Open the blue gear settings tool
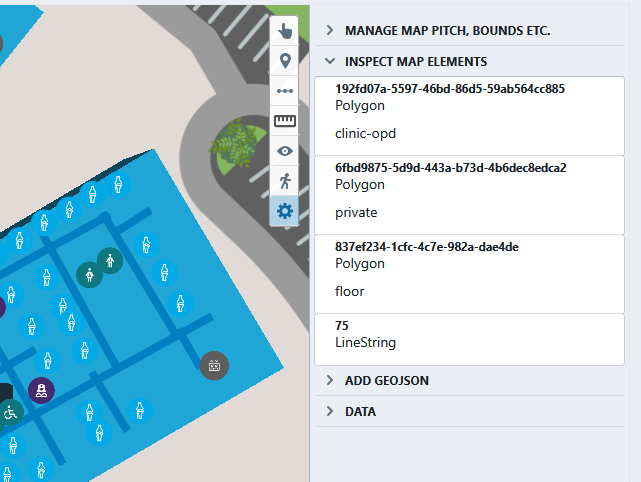This screenshot has height=482, width=641. pyautogui.click(x=285, y=211)
